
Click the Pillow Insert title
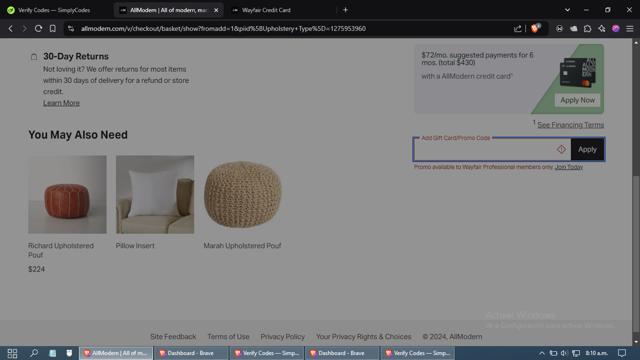click(x=135, y=246)
